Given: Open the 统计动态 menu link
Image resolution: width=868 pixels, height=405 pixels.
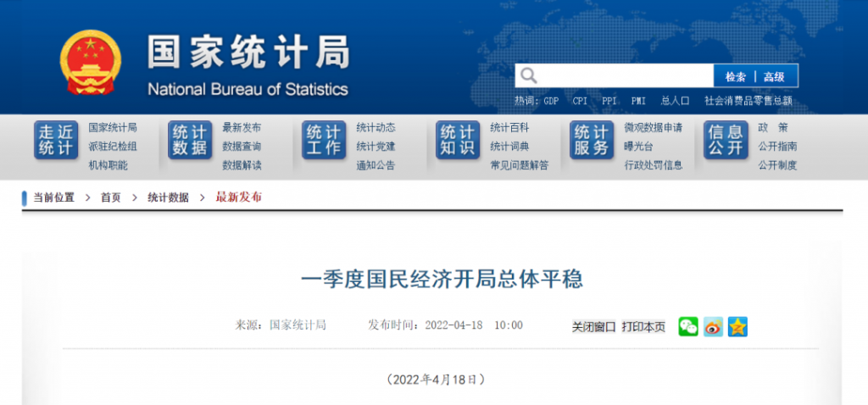Looking at the screenshot, I should [376, 128].
